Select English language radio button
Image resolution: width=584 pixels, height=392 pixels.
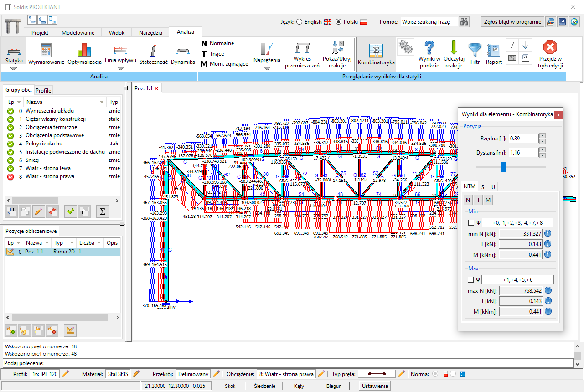coord(300,22)
